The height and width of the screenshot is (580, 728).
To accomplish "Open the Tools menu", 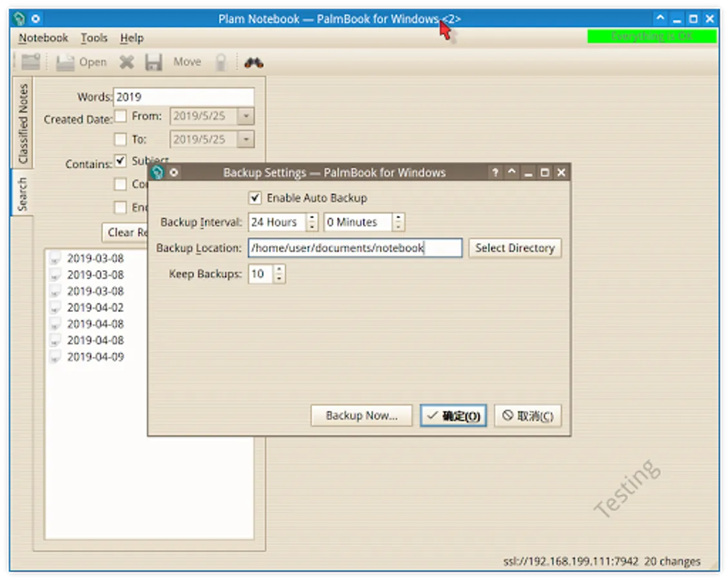I will coord(94,37).
